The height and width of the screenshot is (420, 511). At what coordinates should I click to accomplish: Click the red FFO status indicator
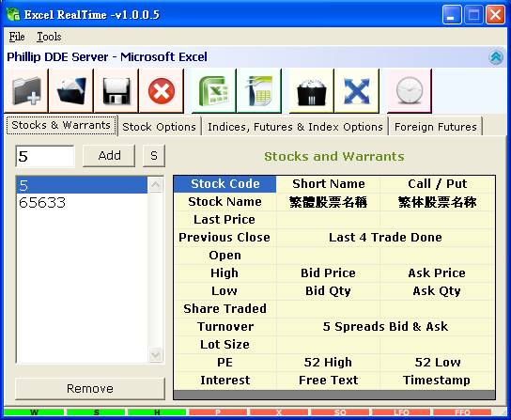462,412
